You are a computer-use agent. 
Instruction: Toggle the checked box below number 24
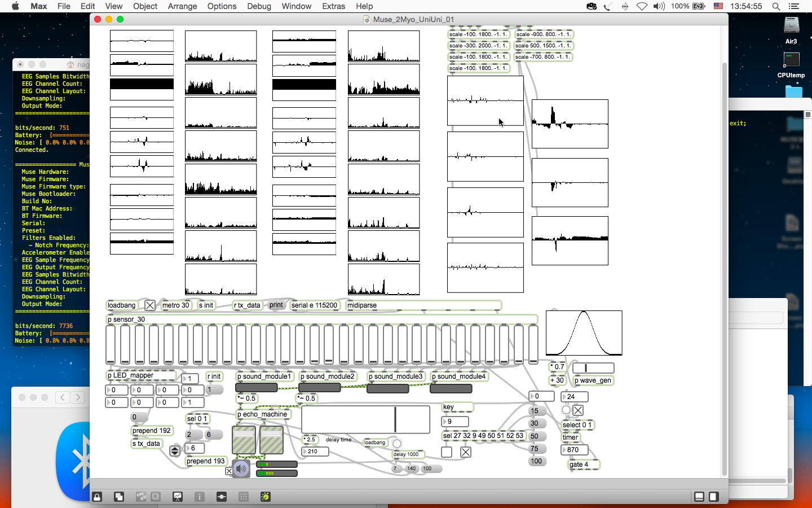(578, 410)
